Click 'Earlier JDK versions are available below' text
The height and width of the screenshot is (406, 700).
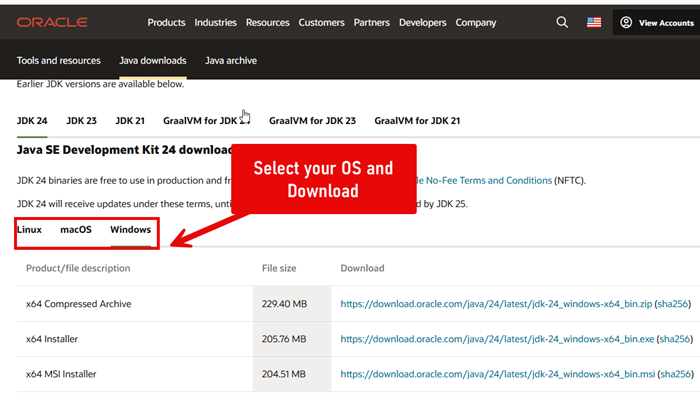coord(100,84)
